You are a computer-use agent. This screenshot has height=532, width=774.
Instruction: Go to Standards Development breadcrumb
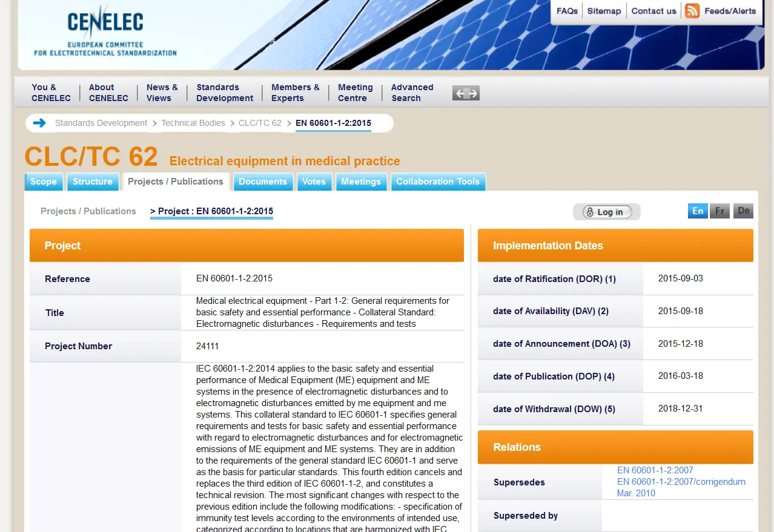point(101,123)
